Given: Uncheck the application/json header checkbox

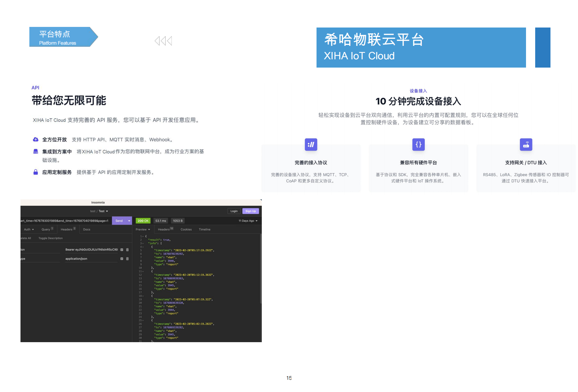Looking at the screenshot, I should click(122, 259).
